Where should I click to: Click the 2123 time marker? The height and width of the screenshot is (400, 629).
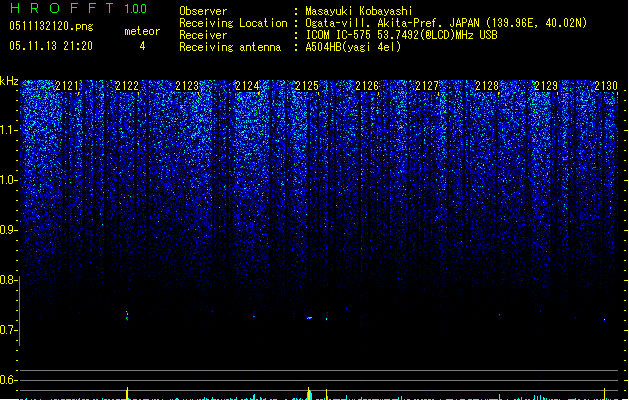pyautogui.click(x=187, y=86)
